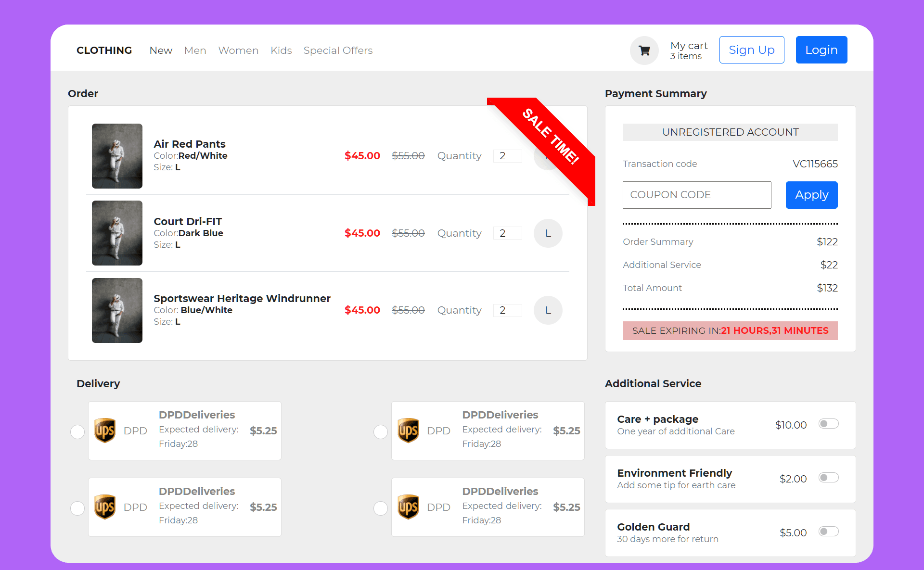This screenshot has width=924, height=570.
Task: Edit the quantity for Court Dri-FIT
Action: coord(507,233)
